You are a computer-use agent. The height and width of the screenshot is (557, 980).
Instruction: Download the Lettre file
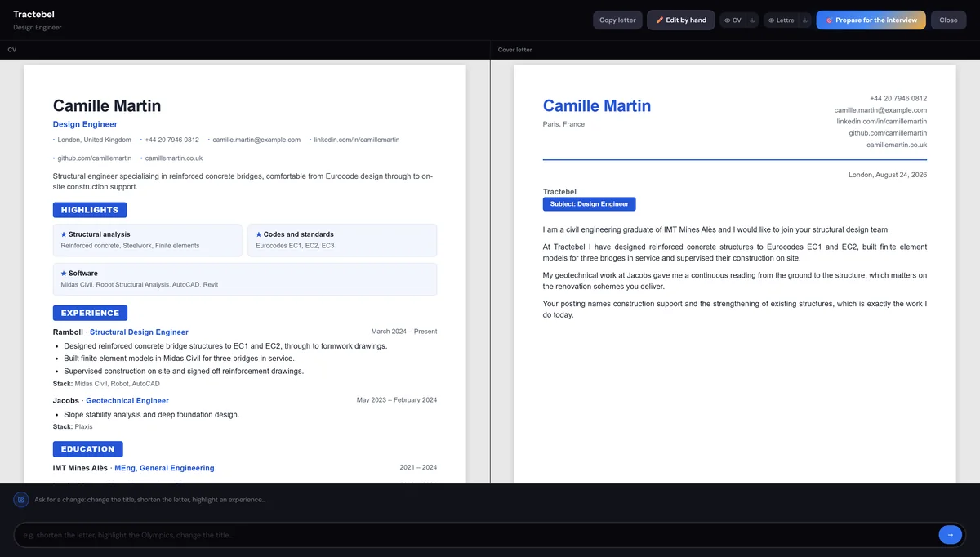(x=805, y=20)
